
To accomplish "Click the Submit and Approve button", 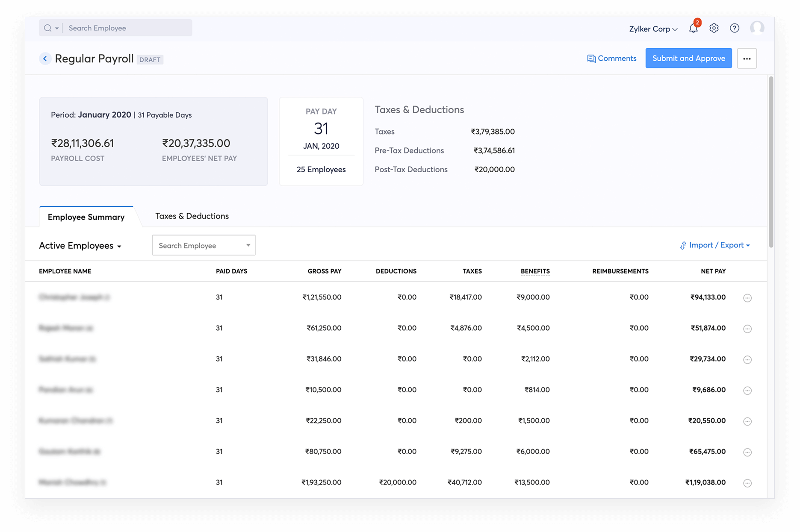I will (688, 58).
